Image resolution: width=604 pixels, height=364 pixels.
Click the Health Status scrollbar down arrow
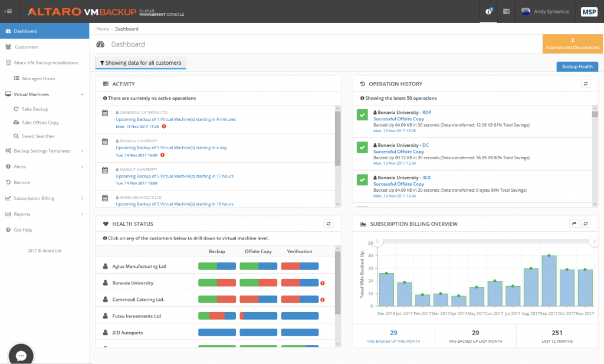[338, 344]
